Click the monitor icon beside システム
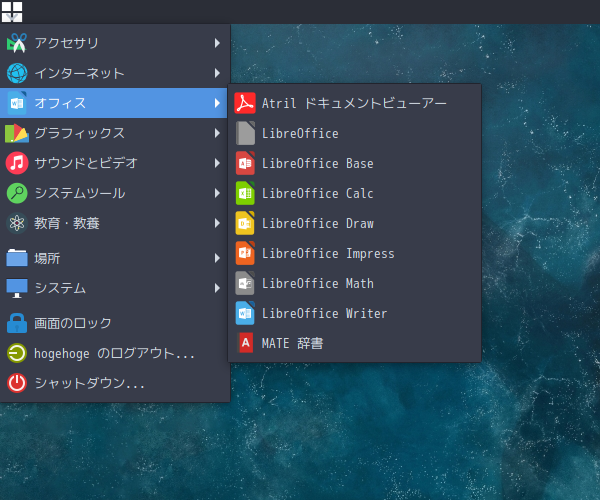This screenshot has height=500, width=600. coord(17,288)
